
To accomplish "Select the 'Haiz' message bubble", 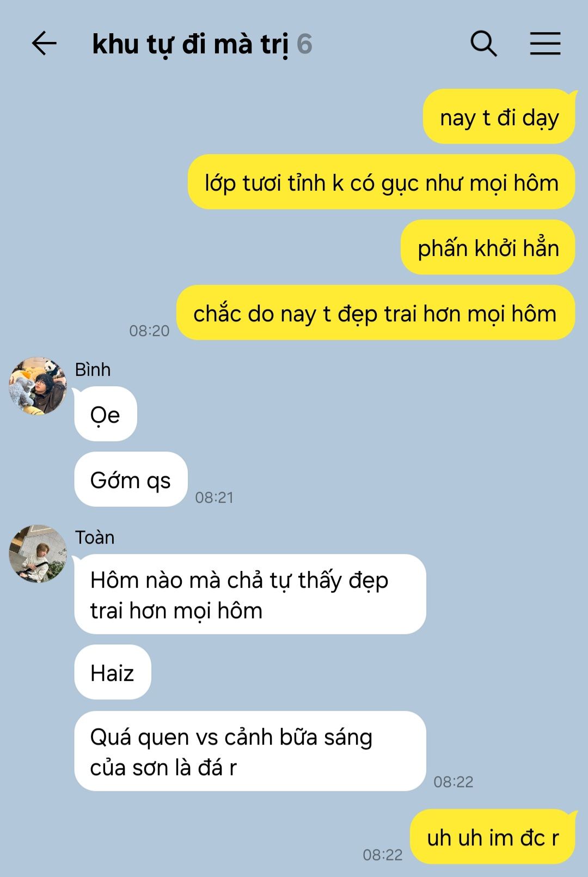I will pyautogui.click(x=112, y=672).
